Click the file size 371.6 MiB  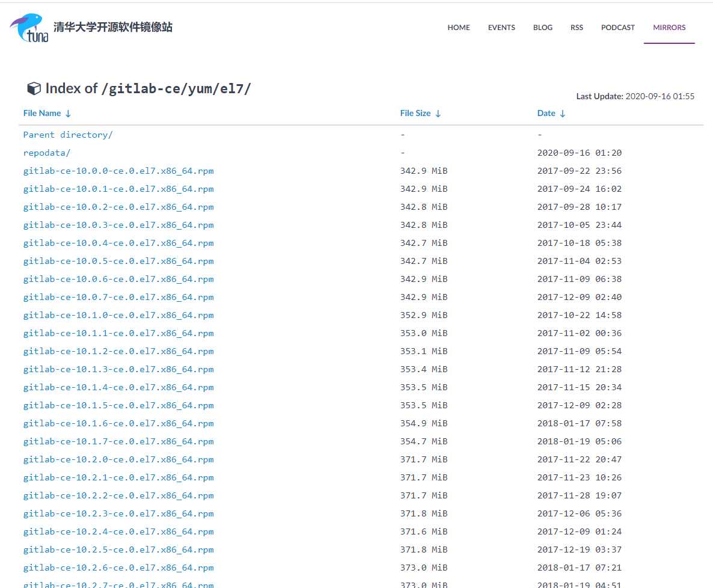[424, 531]
